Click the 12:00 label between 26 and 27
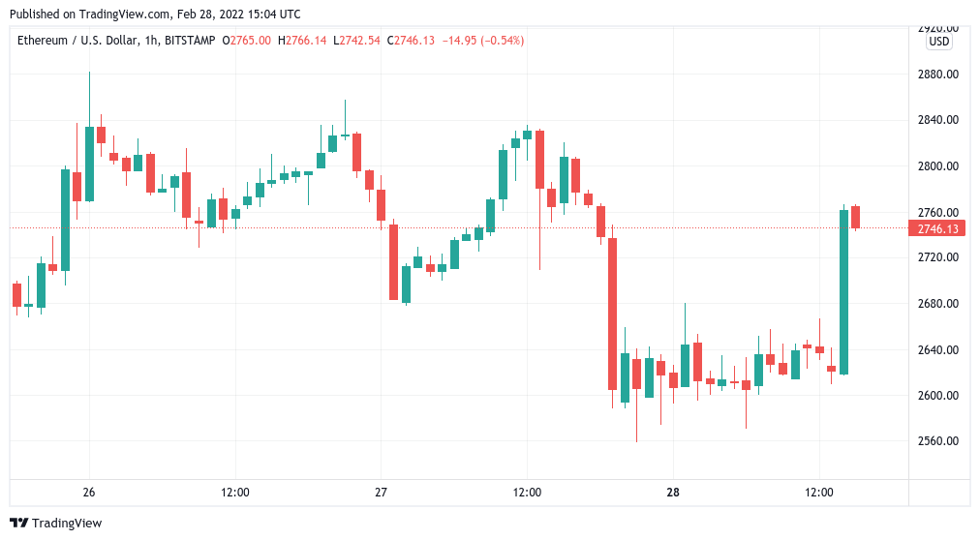Screen dimensions: 980x540 tap(235, 492)
